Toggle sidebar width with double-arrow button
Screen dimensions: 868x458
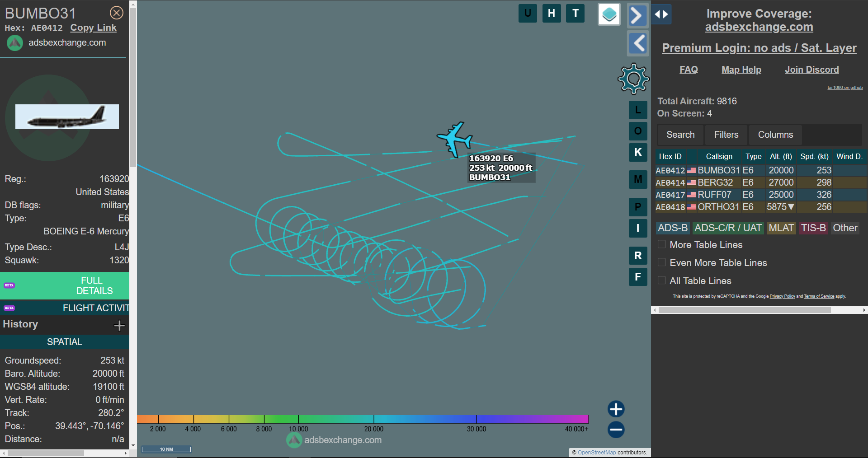click(661, 14)
